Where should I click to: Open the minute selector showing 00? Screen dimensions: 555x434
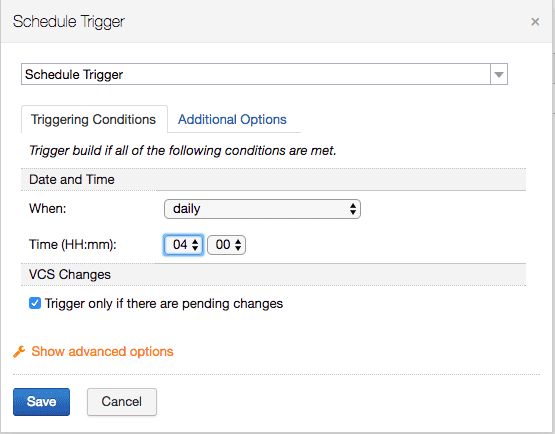pyautogui.click(x=226, y=245)
